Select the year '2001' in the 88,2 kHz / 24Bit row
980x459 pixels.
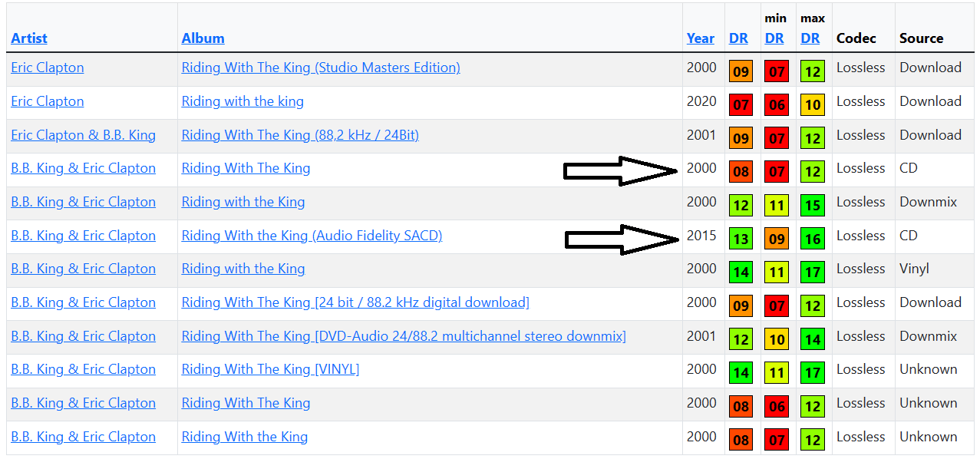pos(701,135)
